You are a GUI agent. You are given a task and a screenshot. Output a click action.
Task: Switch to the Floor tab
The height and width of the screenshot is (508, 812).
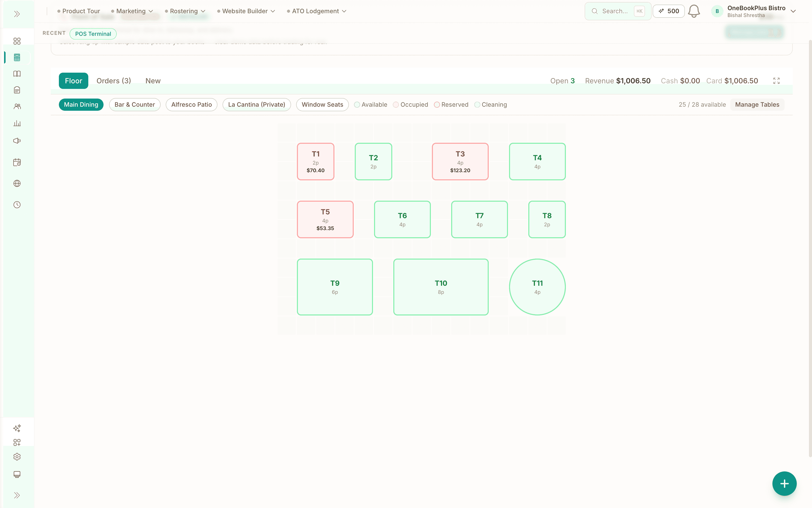(74, 81)
